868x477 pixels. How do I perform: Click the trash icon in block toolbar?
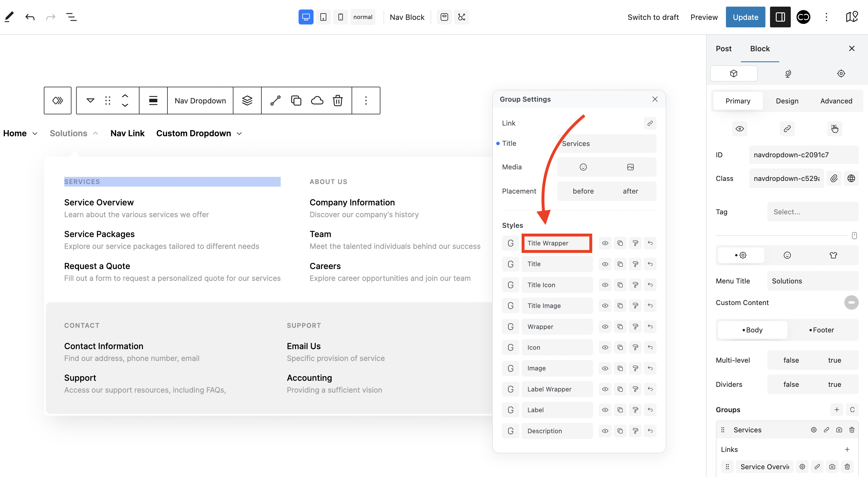[x=337, y=101]
